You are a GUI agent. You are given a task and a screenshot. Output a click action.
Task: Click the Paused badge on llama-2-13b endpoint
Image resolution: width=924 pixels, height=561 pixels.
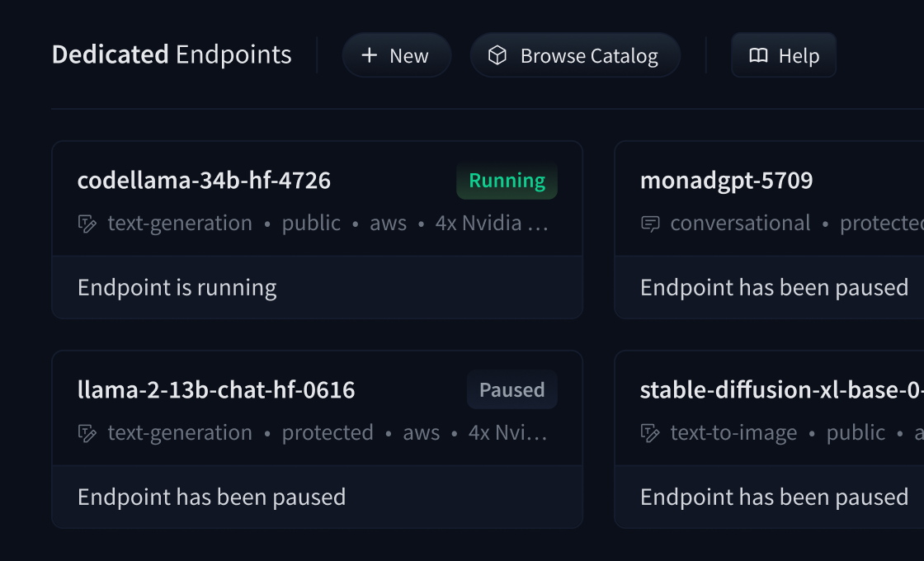[511, 389]
